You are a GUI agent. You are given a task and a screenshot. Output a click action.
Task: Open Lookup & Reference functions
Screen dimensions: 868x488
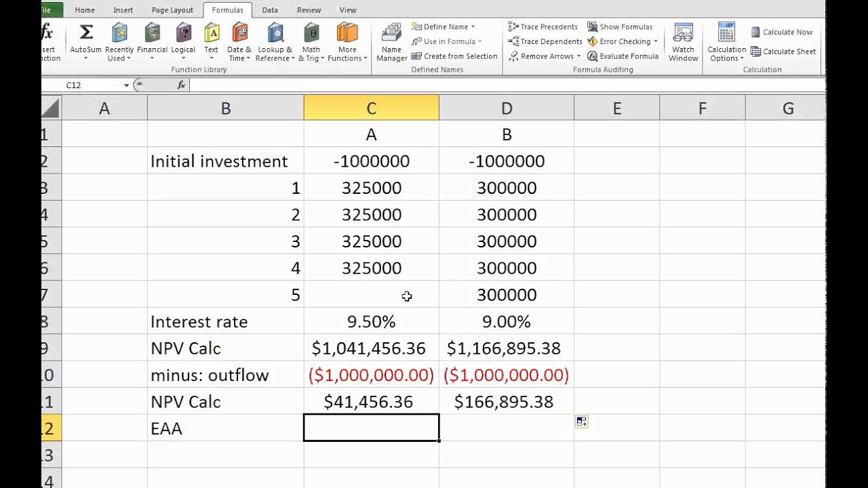pyautogui.click(x=275, y=42)
